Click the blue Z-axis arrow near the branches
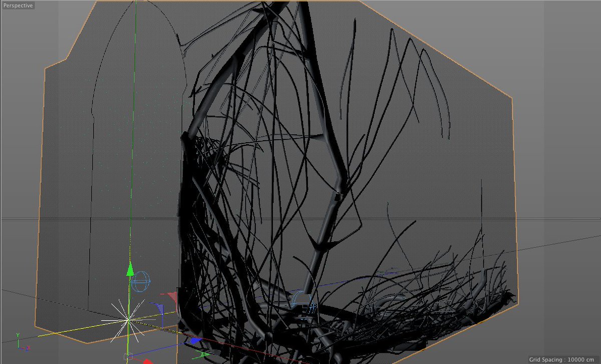Image resolution: width=601 pixels, height=364 pixels. click(195, 341)
